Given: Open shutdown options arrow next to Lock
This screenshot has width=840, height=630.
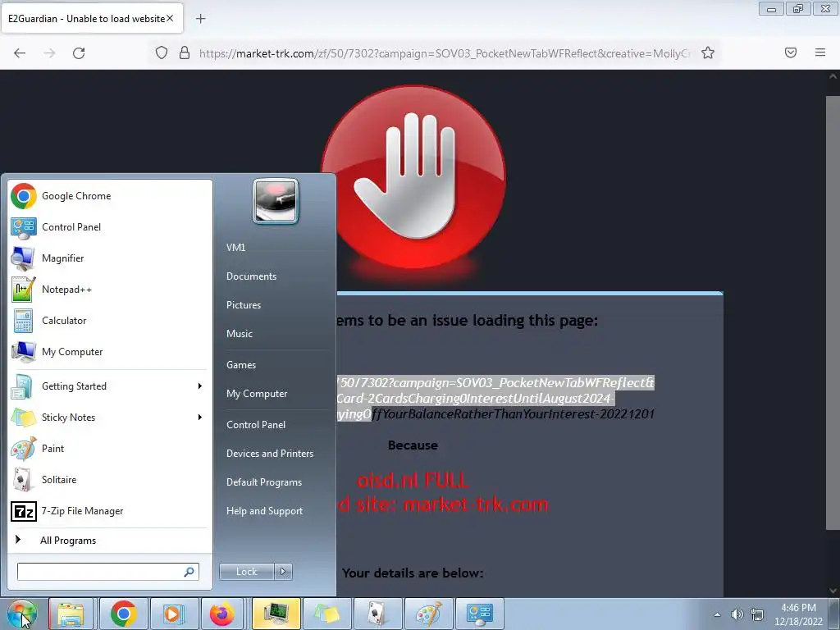Looking at the screenshot, I should tap(283, 572).
